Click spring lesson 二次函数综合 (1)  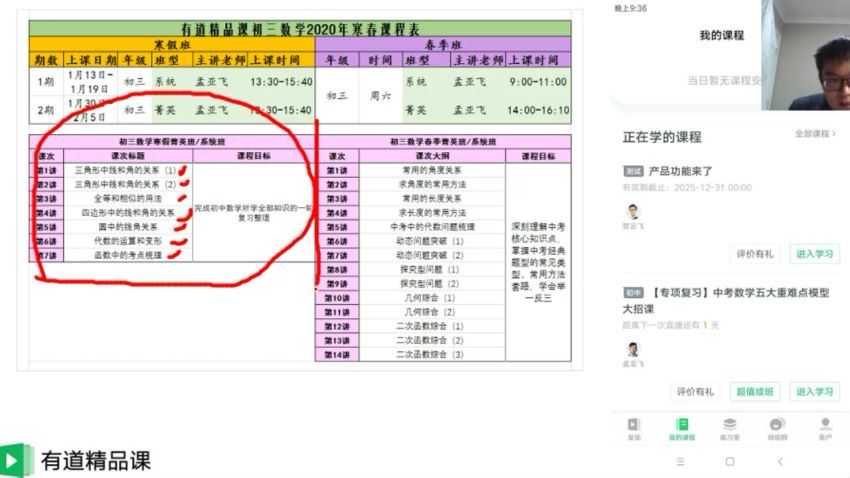pos(430,326)
